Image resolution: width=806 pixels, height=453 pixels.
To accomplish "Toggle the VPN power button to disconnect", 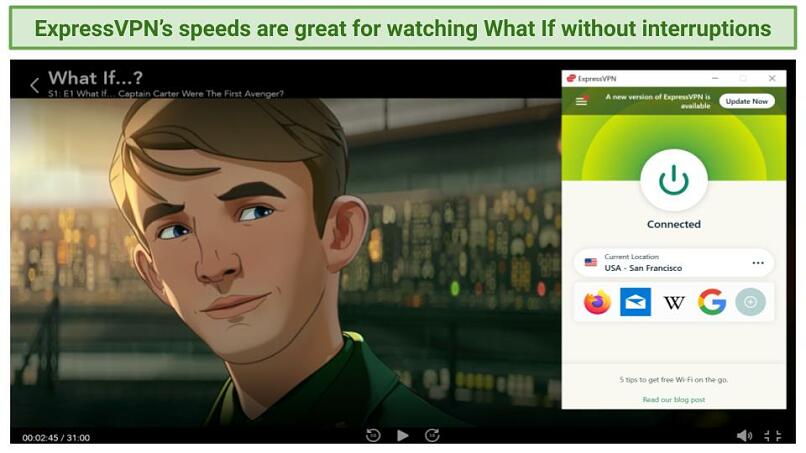I will (673, 180).
